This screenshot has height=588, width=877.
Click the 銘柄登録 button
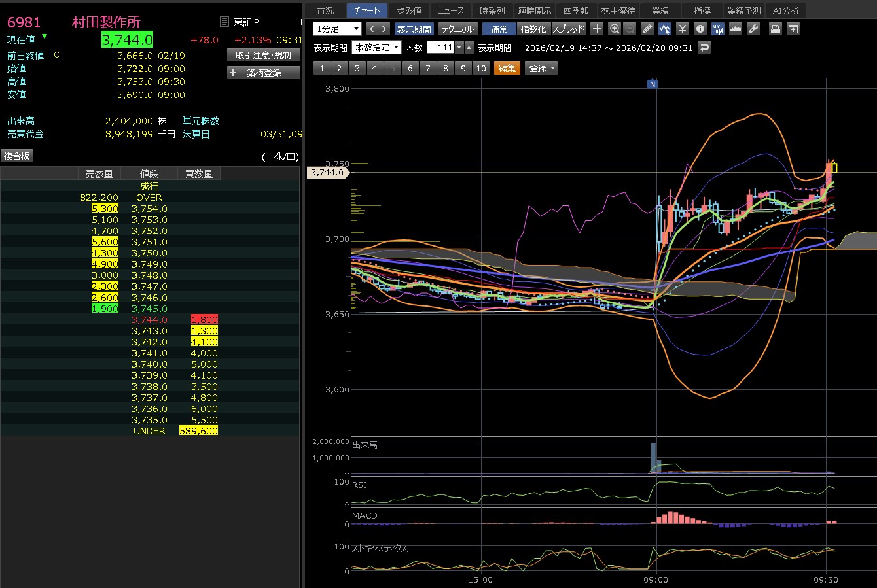[x=263, y=73]
